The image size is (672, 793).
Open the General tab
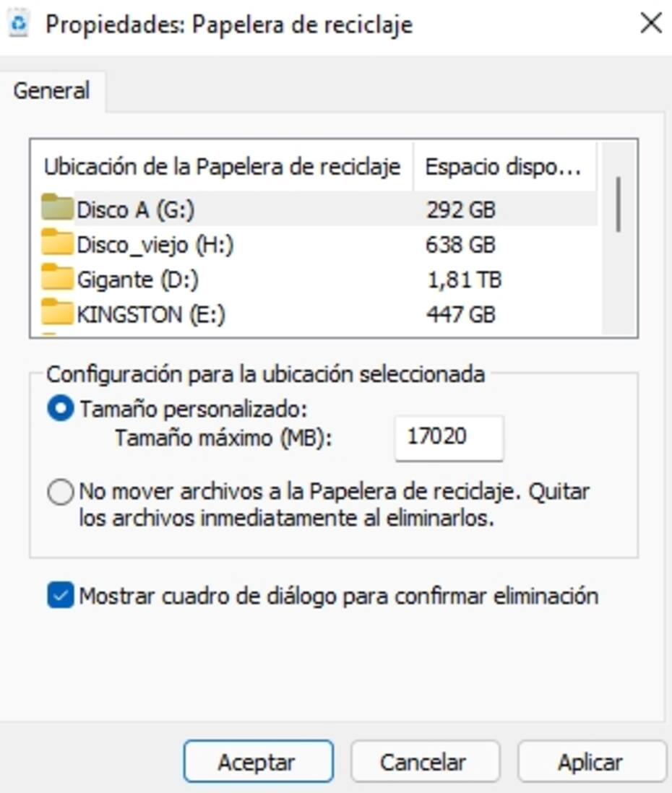[x=52, y=92]
